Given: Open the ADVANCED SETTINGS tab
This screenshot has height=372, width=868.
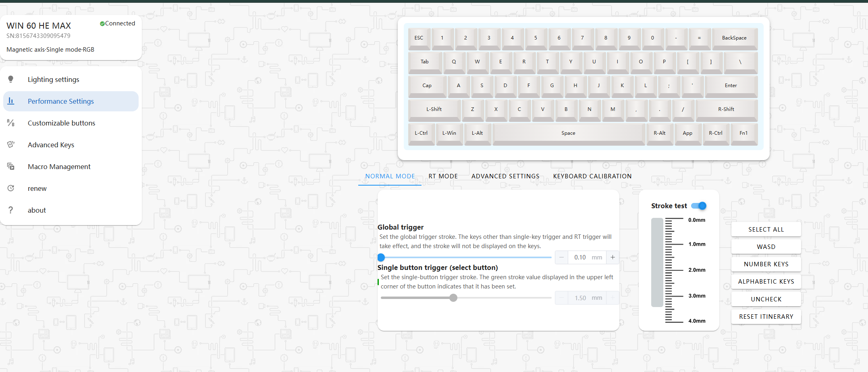Looking at the screenshot, I should (x=505, y=176).
